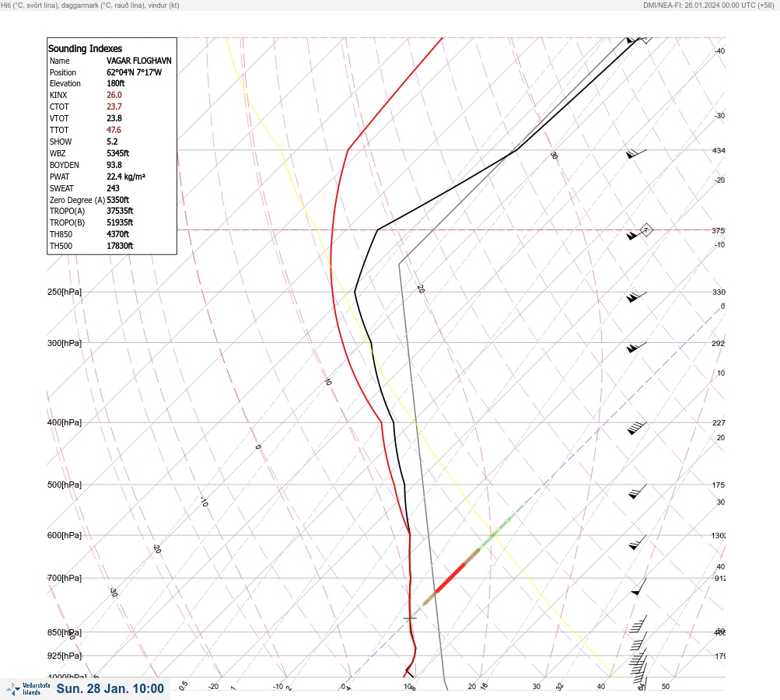Image resolution: width=780 pixels, height=700 pixels.
Task: Click the 400[hPa] pressure label
Action: (65, 422)
